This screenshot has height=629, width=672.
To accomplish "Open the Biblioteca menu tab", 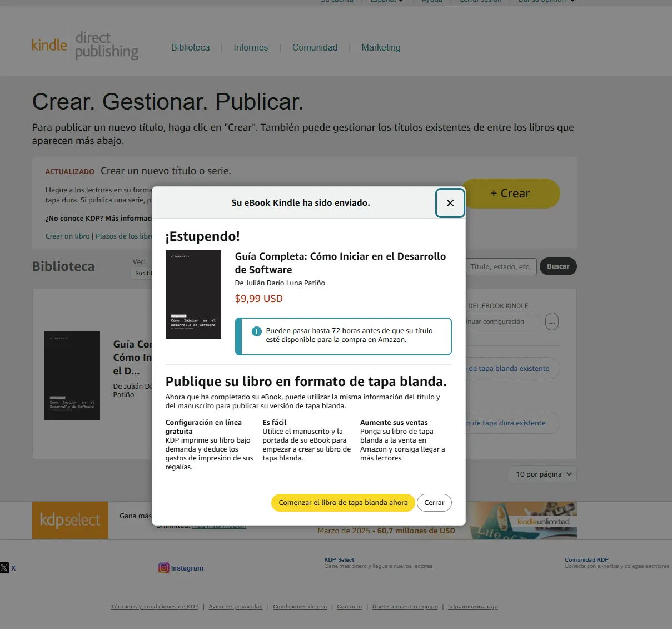I will [191, 48].
